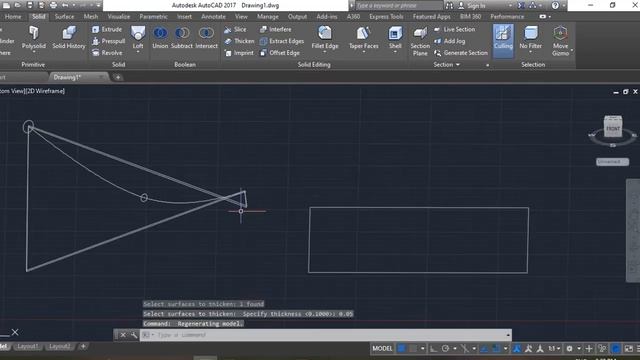The width and height of the screenshot is (640, 360).
Task: Activate the Slice tool
Action: [235, 29]
